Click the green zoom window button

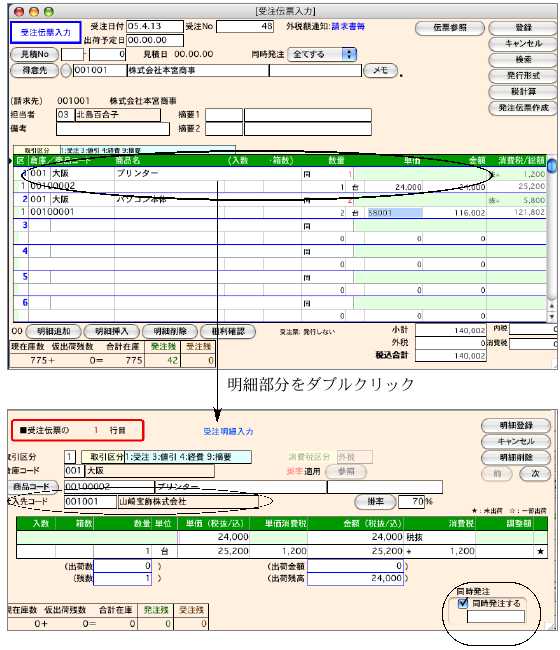pyautogui.click(x=49, y=12)
